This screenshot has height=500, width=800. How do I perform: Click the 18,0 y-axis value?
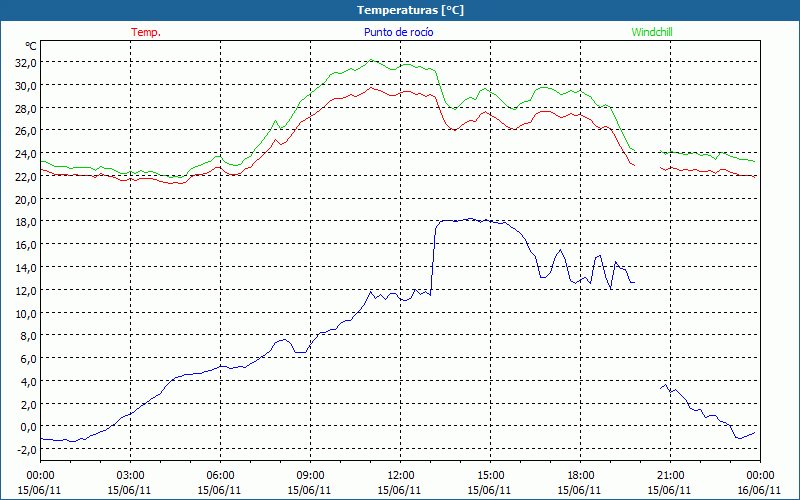pos(26,222)
